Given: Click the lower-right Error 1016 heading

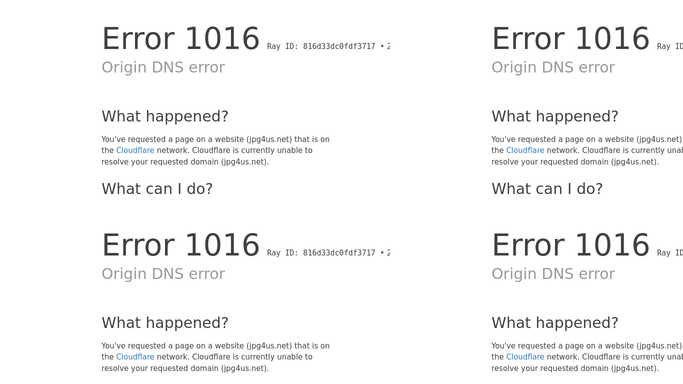Looking at the screenshot, I should 571,245.
